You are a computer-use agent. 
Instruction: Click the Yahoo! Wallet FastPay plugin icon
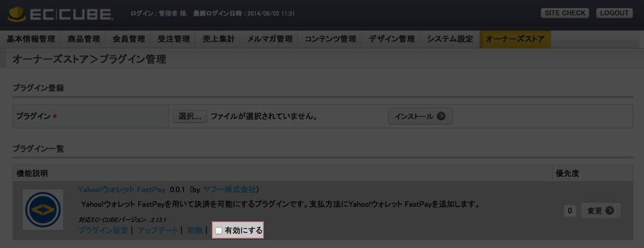[43, 209]
